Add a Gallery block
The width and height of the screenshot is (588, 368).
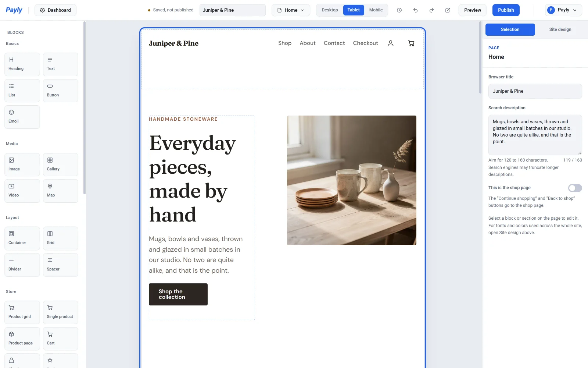60,164
